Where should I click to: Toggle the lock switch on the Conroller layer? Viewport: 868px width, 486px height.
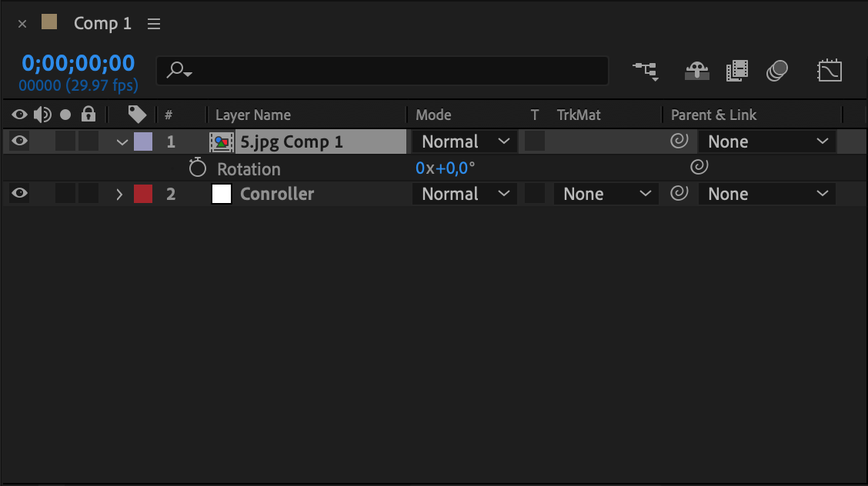(88, 194)
